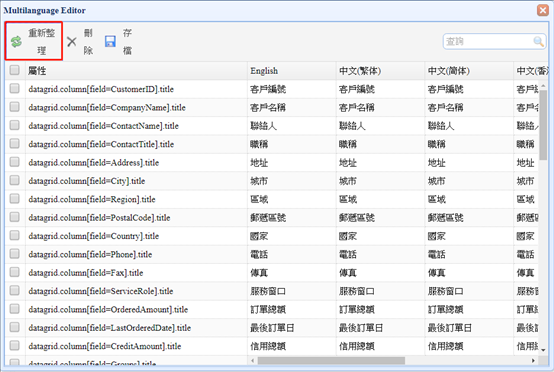Click the English column header
This screenshot has height=372, width=554.
(291, 71)
